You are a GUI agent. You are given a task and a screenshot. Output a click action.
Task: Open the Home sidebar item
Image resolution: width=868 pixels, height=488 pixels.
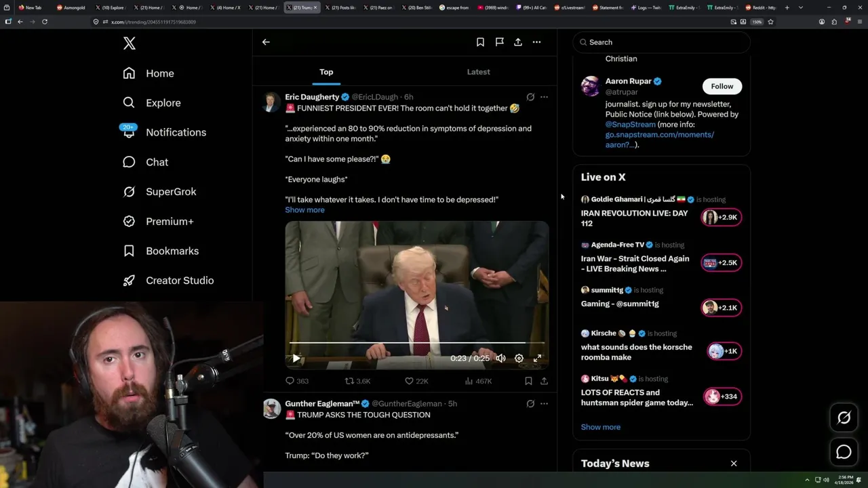point(149,73)
